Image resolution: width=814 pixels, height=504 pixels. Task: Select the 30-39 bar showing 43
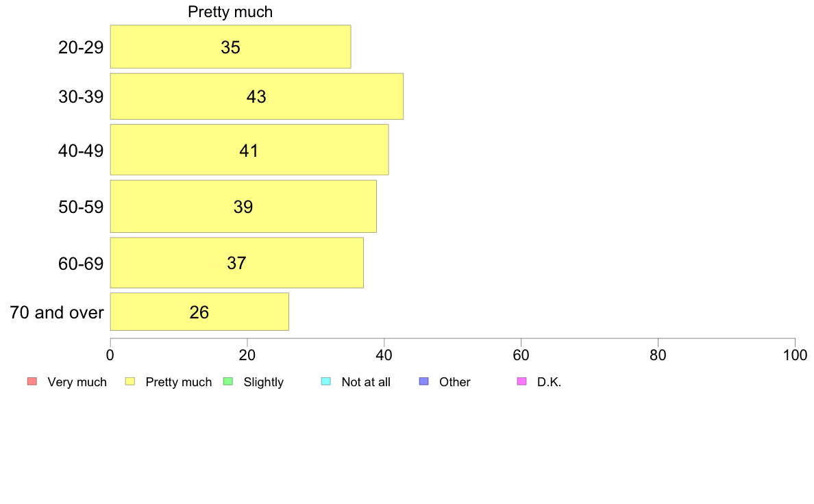click(x=256, y=97)
